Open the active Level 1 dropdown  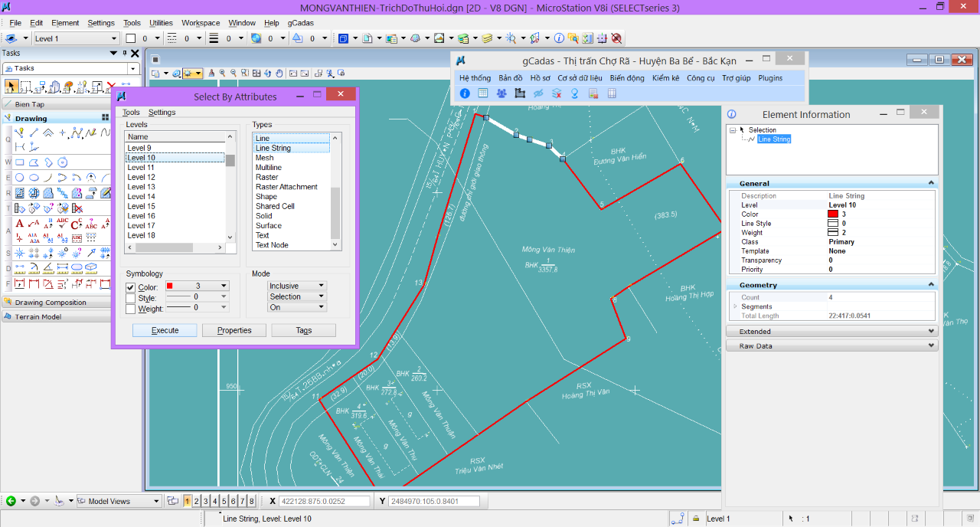pos(76,38)
